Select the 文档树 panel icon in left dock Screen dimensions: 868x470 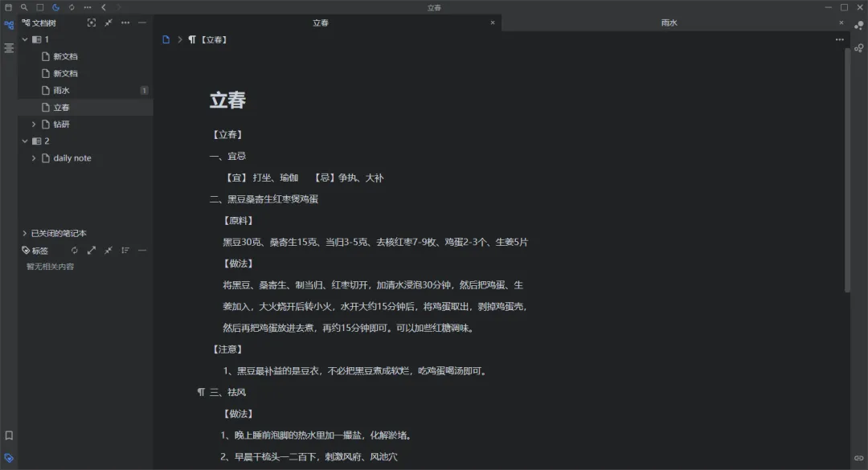point(9,25)
